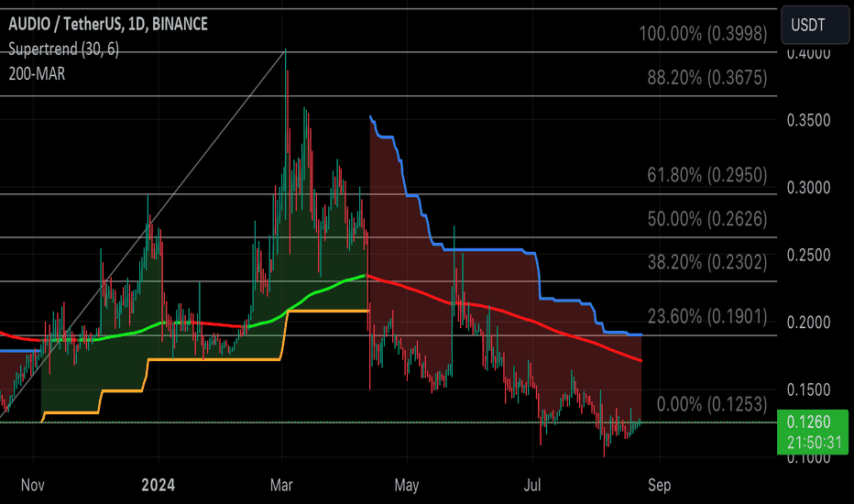Click the 61.80% (0.2950) Fibonacci label

click(707, 175)
